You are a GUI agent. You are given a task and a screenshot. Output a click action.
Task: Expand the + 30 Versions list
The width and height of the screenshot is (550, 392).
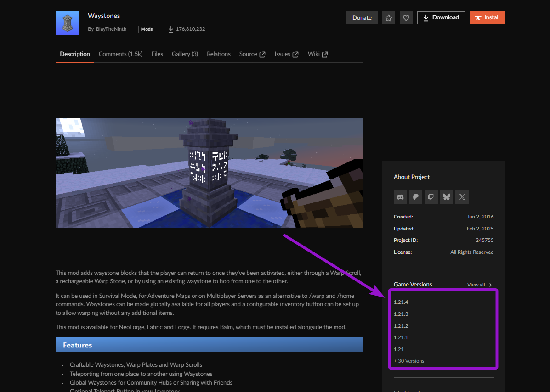click(x=409, y=361)
